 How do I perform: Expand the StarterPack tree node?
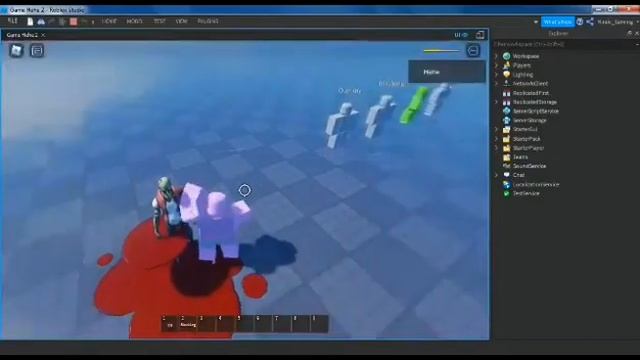[x=496, y=139]
